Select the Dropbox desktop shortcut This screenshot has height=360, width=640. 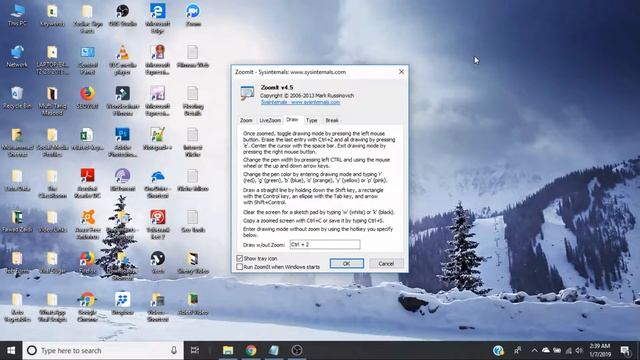(x=122, y=304)
